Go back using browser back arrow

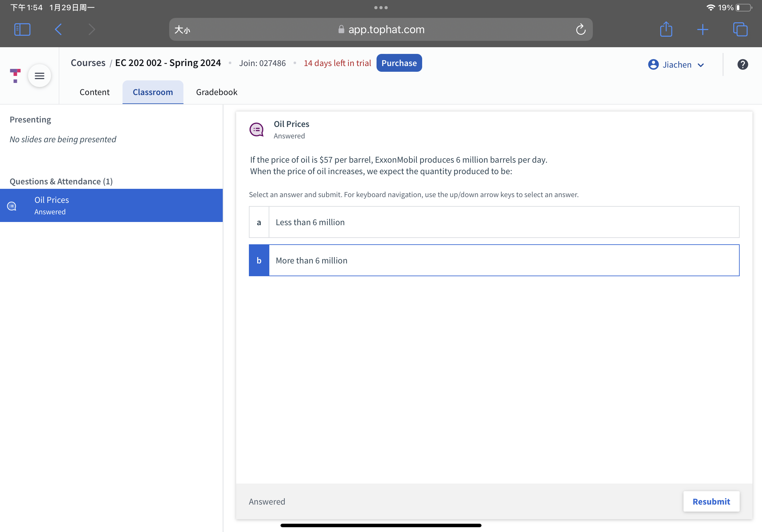click(58, 30)
